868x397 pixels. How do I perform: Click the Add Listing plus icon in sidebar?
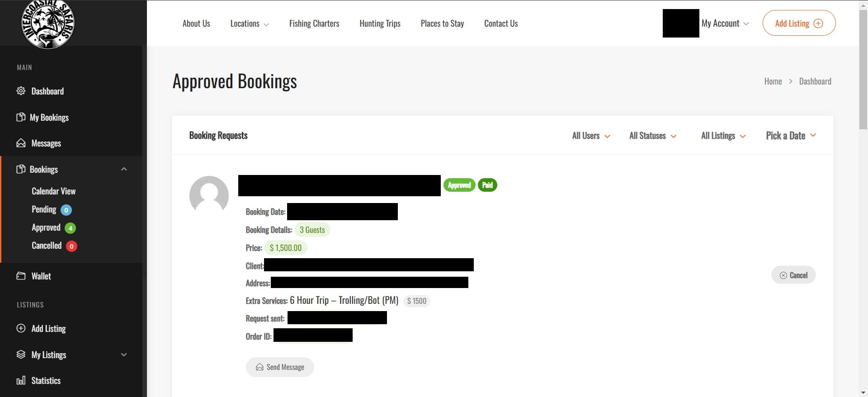pyautogui.click(x=21, y=328)
